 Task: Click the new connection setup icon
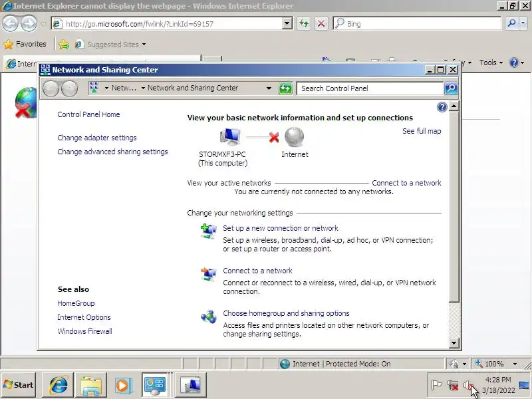(x=208, y=231)
